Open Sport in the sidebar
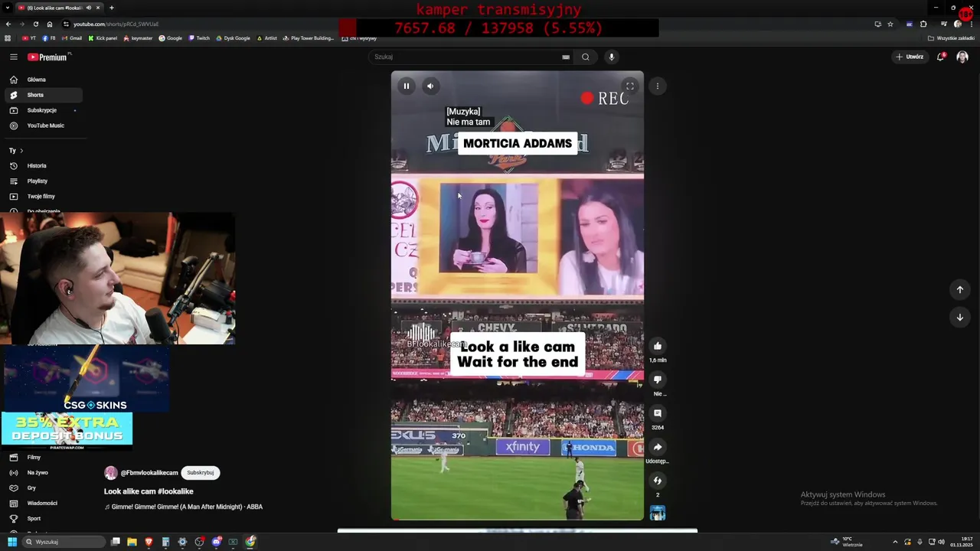The image size is (980, 551). 43,519
